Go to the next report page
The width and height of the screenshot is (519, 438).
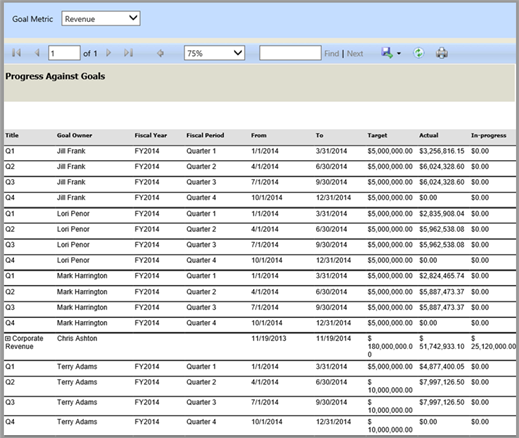pyautogui.click(x=108, y=53)
